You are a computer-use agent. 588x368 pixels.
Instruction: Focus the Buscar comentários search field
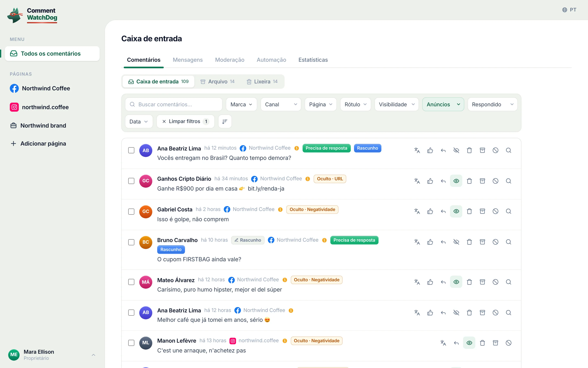[174, 104]
